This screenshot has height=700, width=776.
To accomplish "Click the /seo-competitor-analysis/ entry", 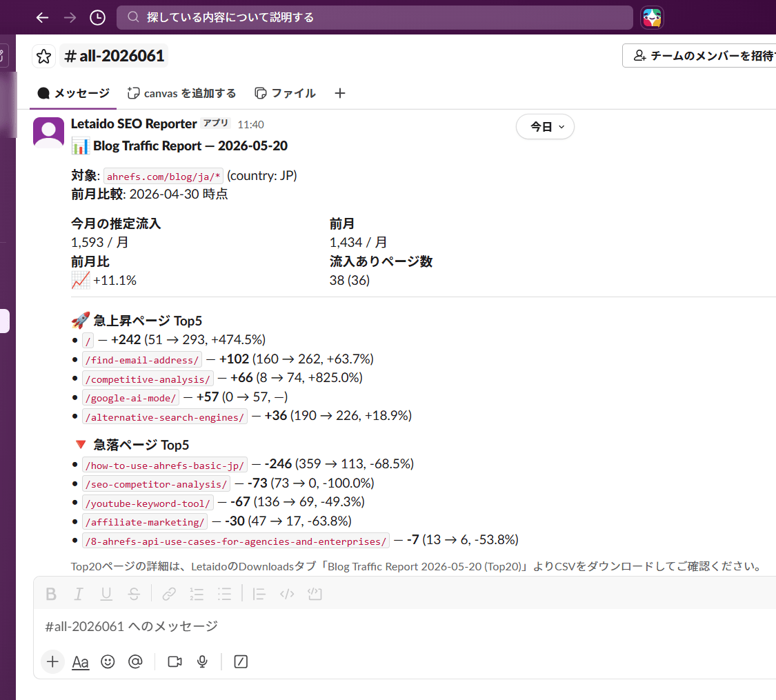I will [157, 484].
